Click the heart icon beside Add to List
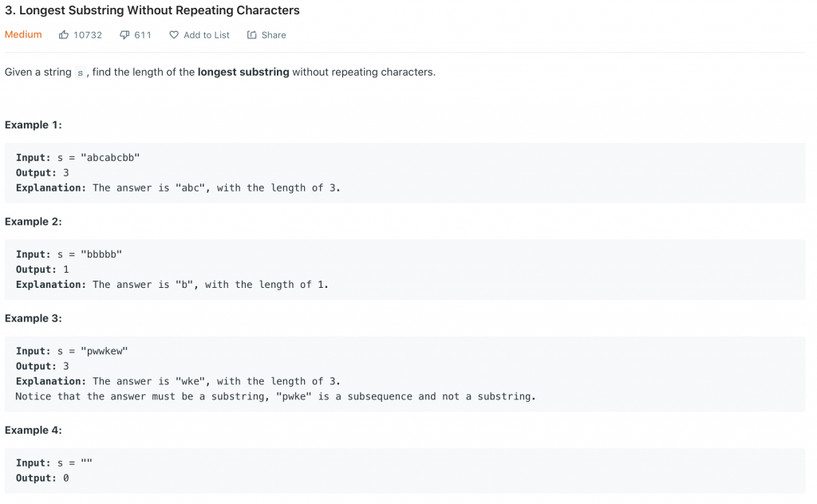The width and height of the screenshot is (817, 504). tap(173, 35)
